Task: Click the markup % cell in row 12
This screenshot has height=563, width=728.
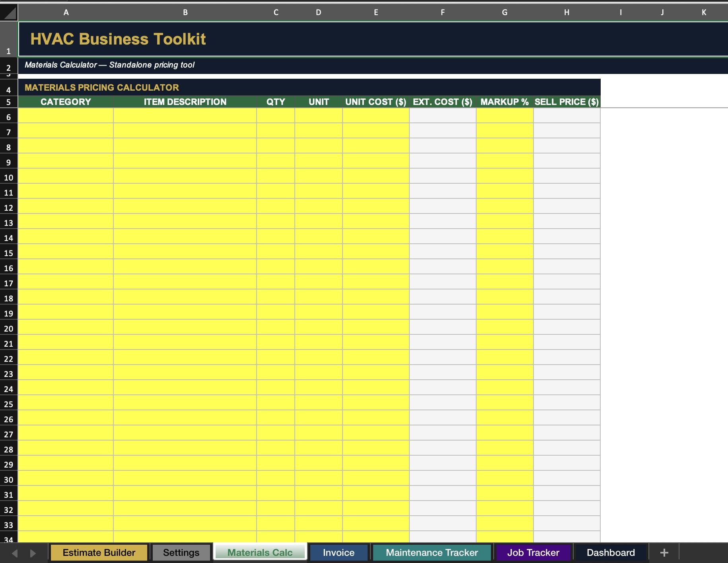Action: [504, 206]
